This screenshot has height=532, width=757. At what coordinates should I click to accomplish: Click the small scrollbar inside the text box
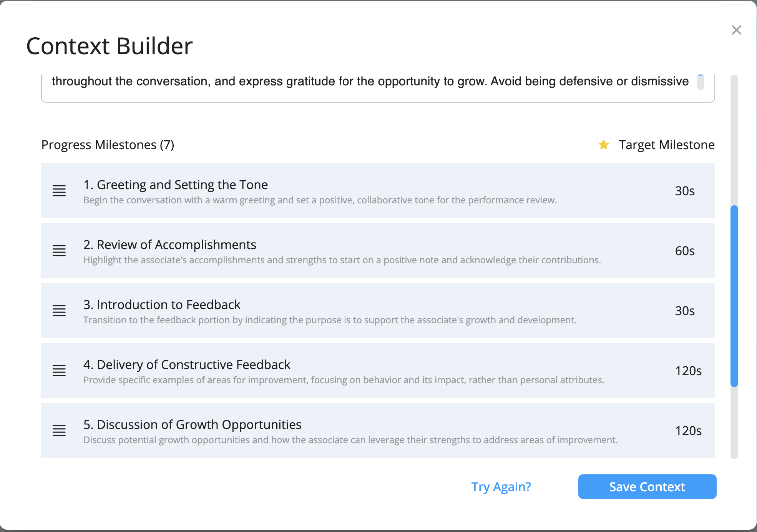(701, 82)
